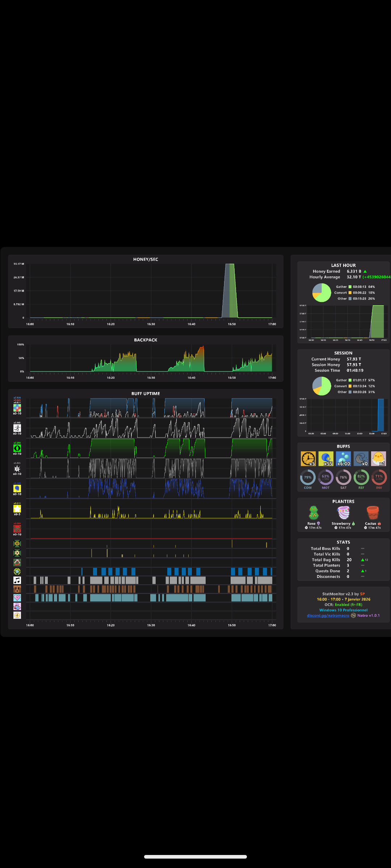Select the green droplet next to Strawberry
The image size is (391, 868).
click(353, 523)
